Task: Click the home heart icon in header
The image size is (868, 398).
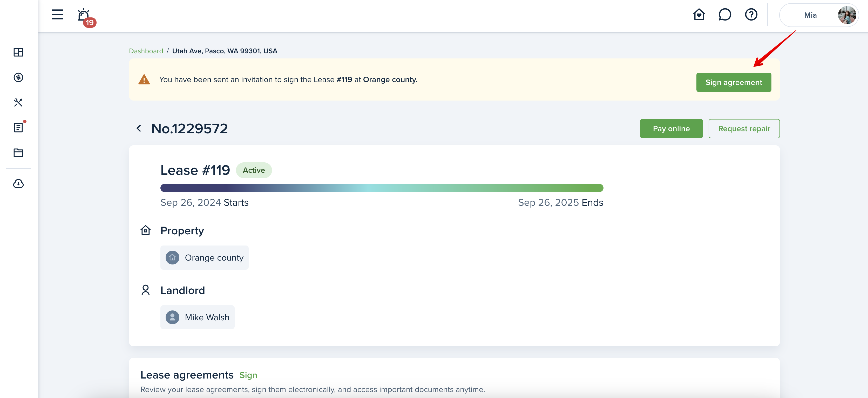Action: (x=699, y=15)
